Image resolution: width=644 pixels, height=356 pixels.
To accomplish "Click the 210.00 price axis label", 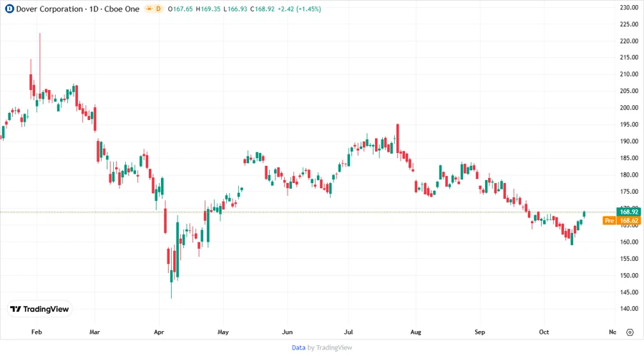I will [629, 74].
